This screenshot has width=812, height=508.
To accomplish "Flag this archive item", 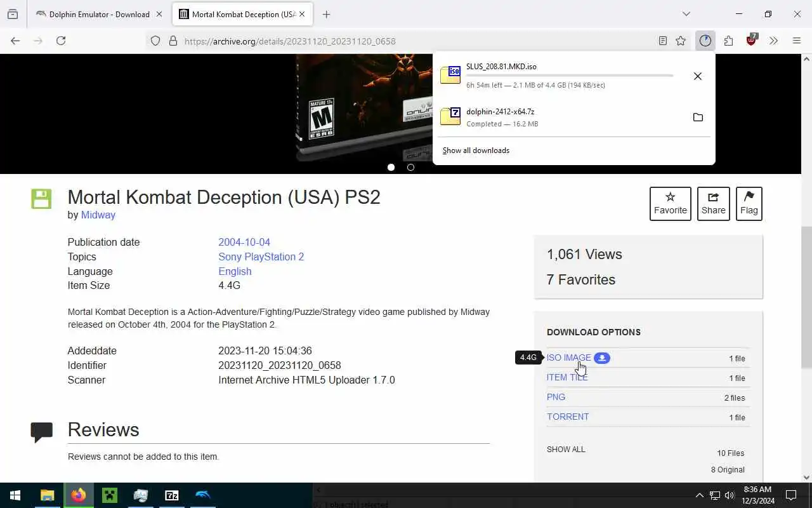I will [x=749, y=204].
